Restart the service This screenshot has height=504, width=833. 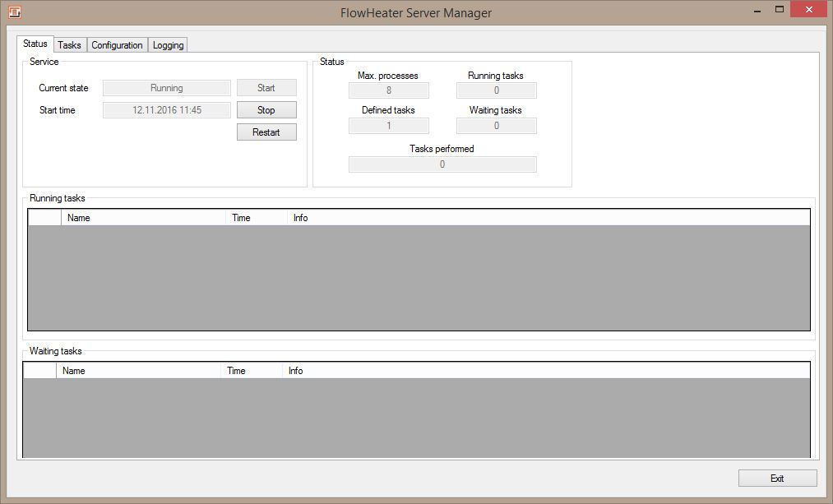pos(266,132)
